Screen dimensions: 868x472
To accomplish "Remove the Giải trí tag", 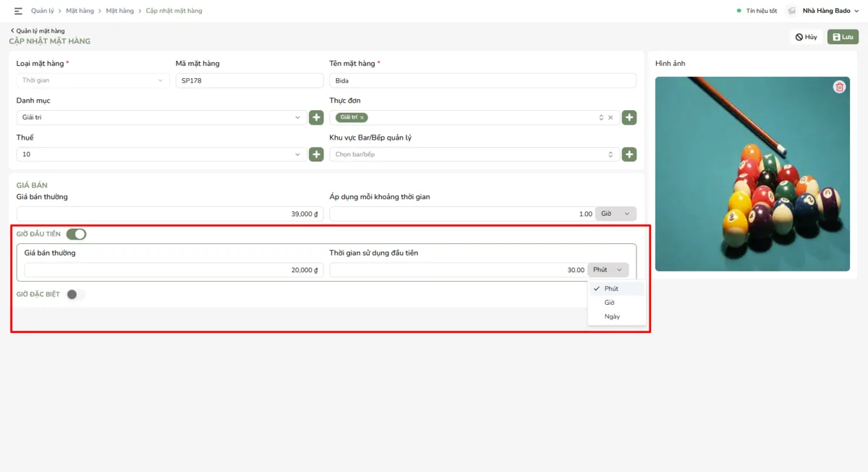I will (x=362, y=117).
